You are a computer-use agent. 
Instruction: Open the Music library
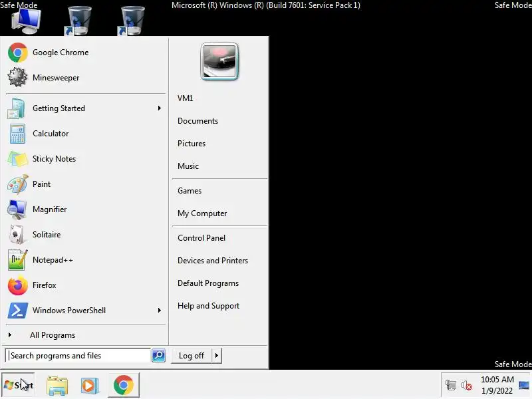pyautogui.click(x=188, y=166)
